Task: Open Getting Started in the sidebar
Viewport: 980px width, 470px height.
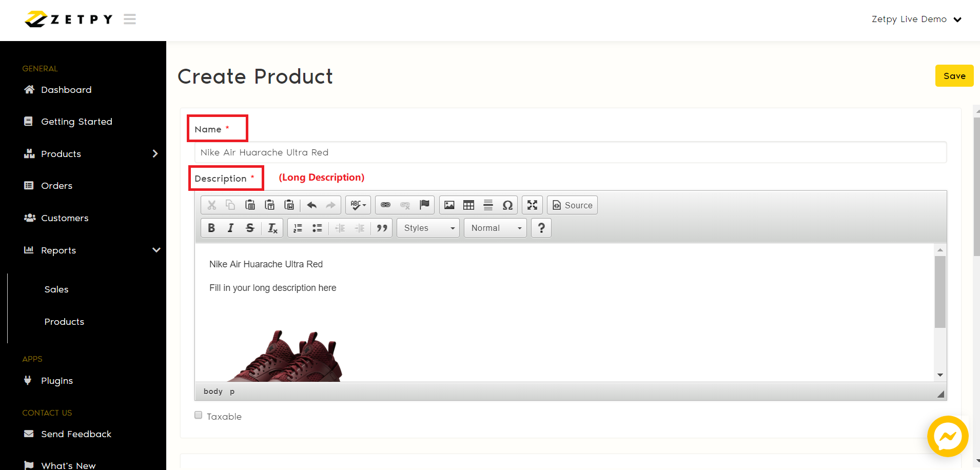Action: [x=76, y=122]
